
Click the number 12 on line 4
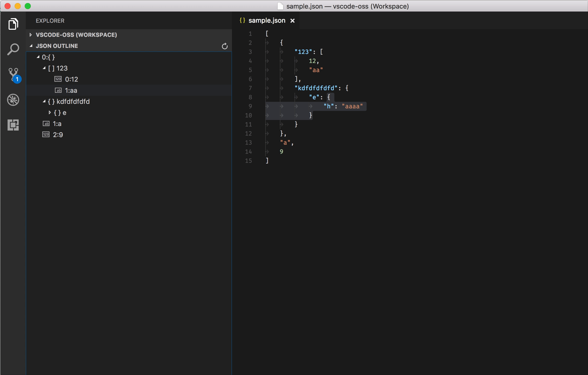(312, 61)
